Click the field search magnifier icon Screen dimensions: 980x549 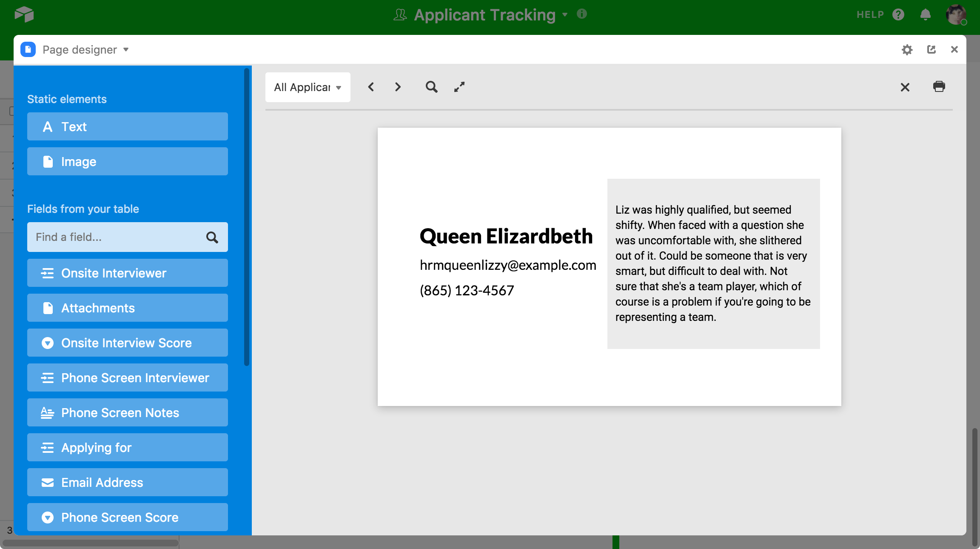pyautogui.click(x=212, y=237)
